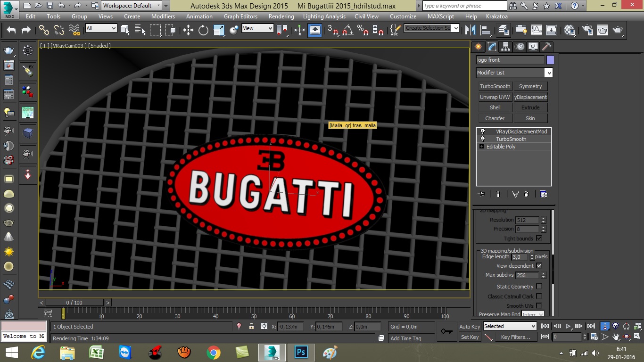Screen dimensions: 644x362
Task: Switch to the Create command panel tab
Action: [x=479, y=47]
